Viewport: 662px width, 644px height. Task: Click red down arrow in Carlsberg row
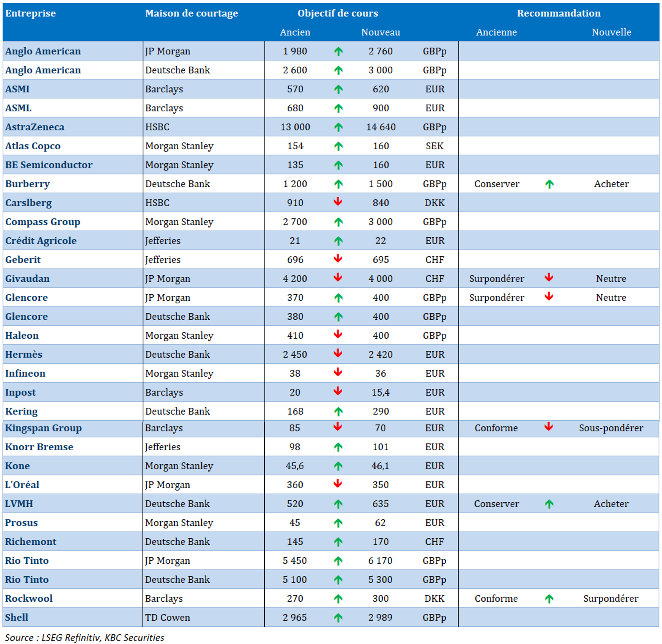click(338, 202)
